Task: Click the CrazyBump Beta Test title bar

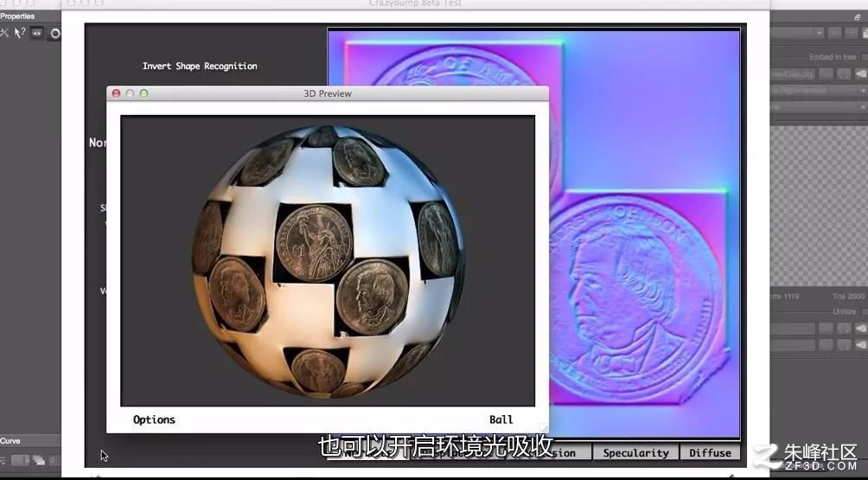Action: [x=415, y=3]
